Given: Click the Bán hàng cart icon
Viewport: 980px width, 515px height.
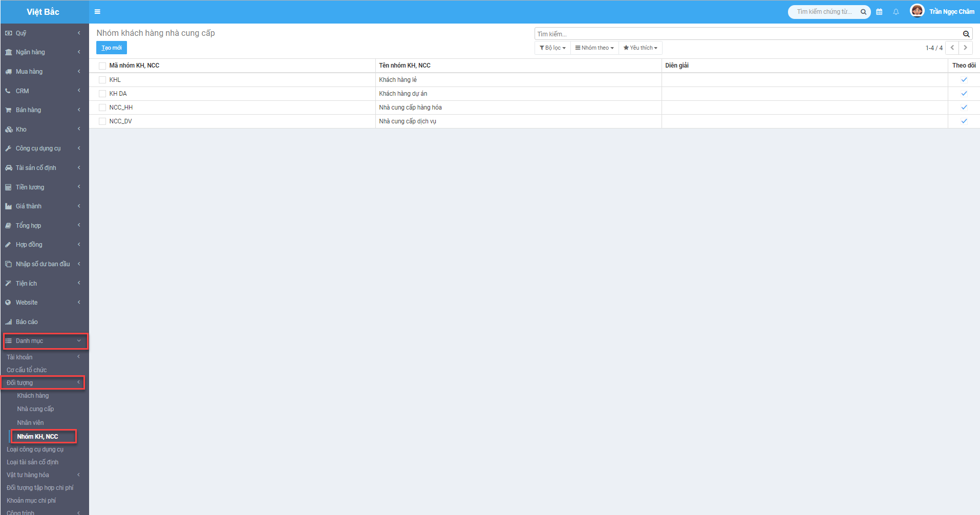Looking at the screenshot, I should (x=8, y=110).
